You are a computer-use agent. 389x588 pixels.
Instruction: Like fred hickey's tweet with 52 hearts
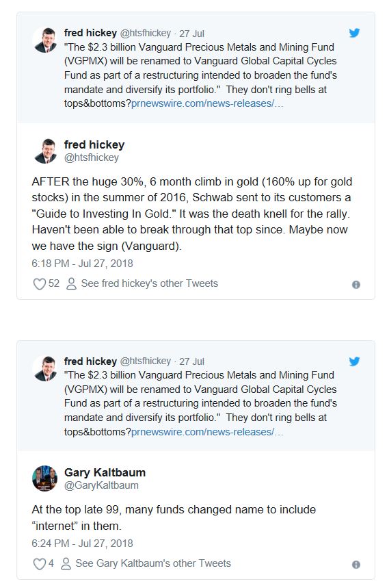tap(40, 284)
